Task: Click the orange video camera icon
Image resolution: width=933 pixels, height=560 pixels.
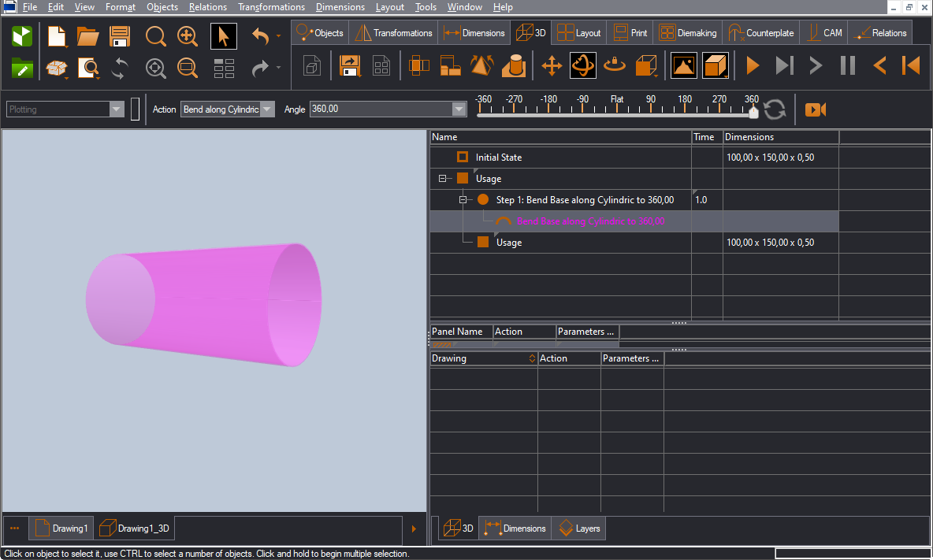Action: coord(815,109)
